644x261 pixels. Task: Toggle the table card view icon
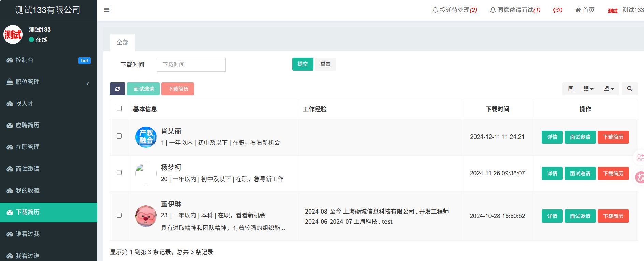coord(571,89)
